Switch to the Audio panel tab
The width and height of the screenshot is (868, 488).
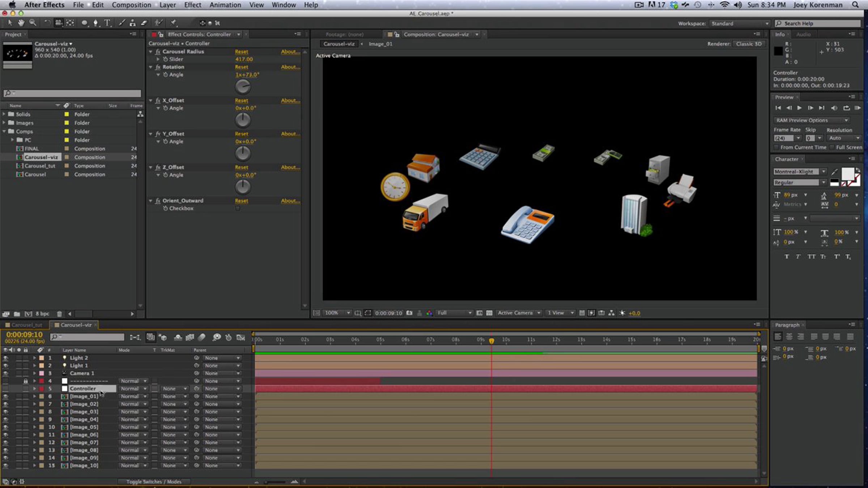coord(803,34)
